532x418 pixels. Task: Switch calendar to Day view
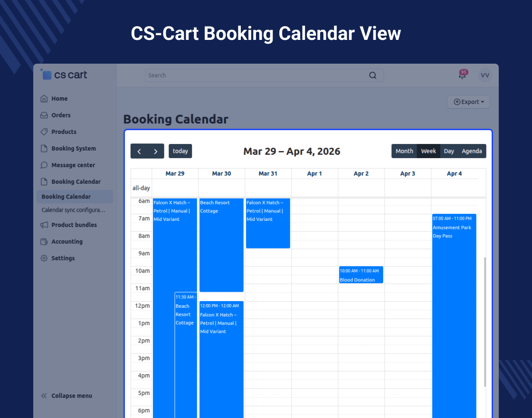pos(449,151)
